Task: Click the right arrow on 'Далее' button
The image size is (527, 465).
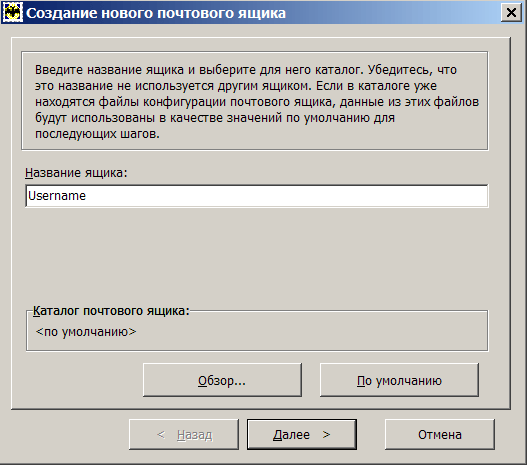Action: coord(326,435)
